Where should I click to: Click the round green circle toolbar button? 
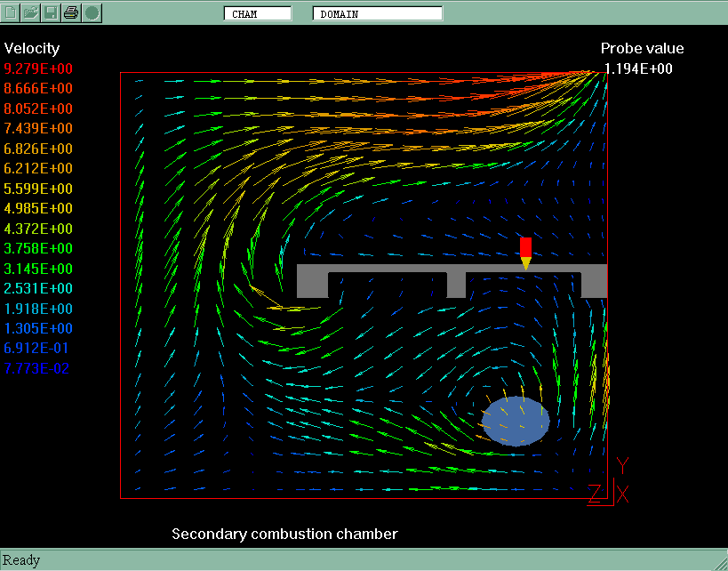[x=92, y=12]
